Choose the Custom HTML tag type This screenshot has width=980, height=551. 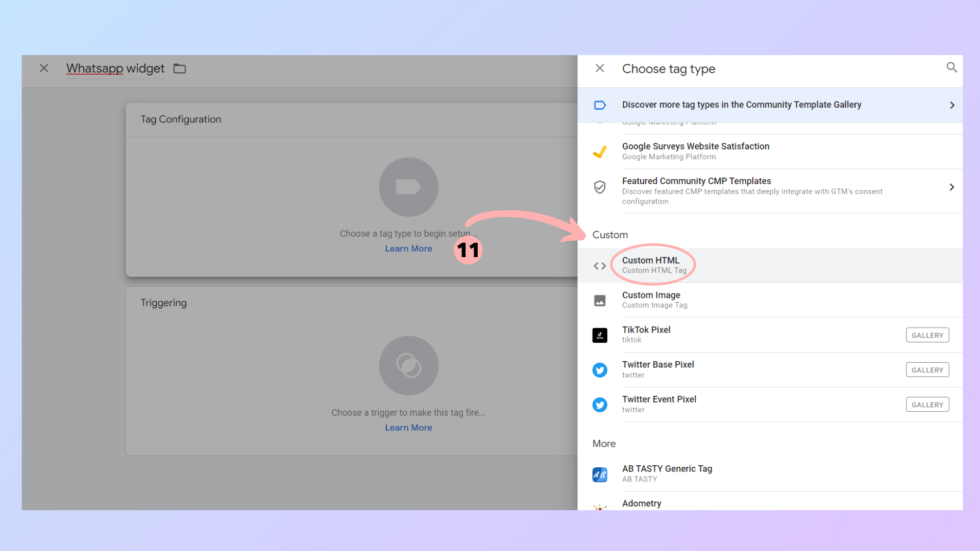(x=770, y=265)
